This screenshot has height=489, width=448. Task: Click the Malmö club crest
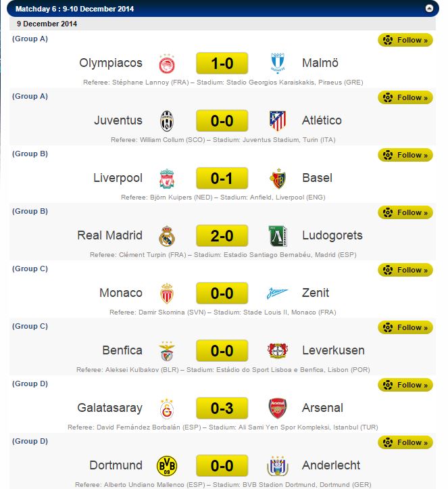pos(277,64)
